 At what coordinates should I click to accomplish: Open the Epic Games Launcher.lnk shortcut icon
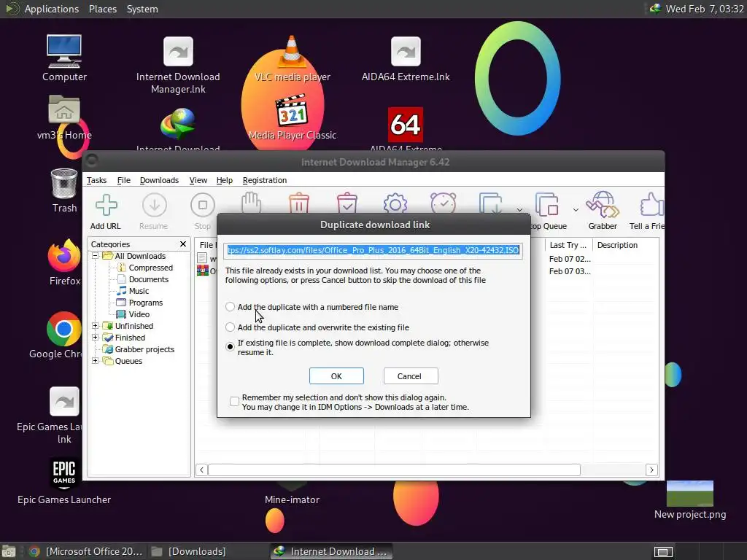(x=64, y=402)
